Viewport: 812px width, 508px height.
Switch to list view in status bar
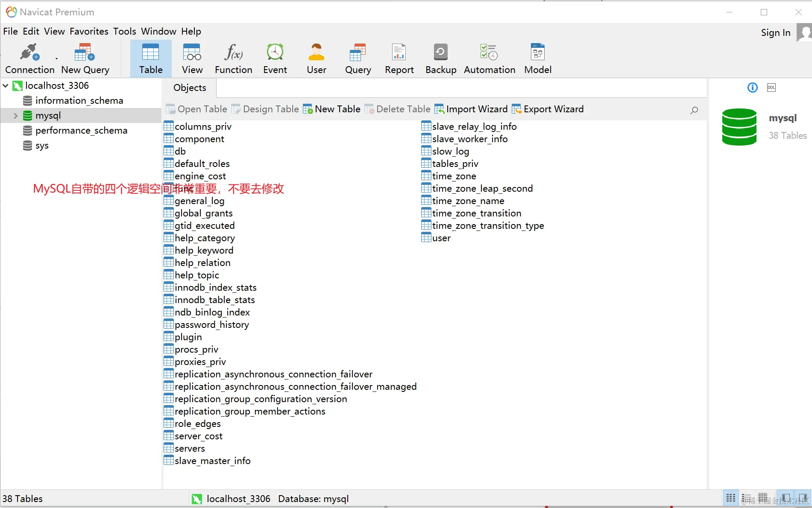[x=746, y=498]
